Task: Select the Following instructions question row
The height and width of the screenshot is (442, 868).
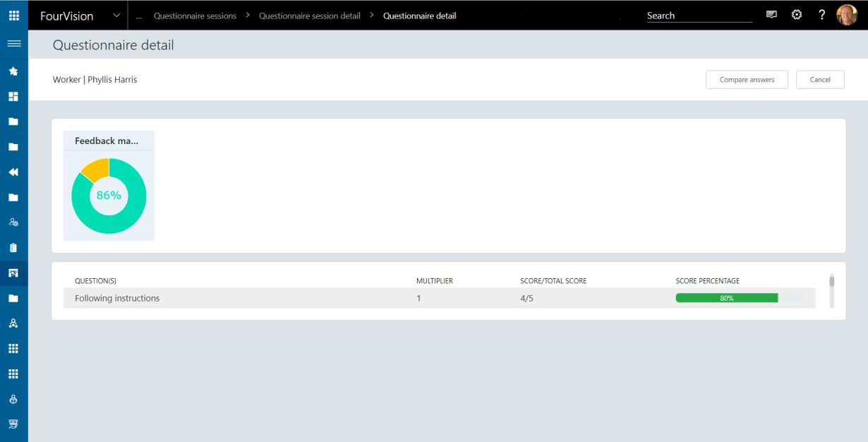Action: [x=117, y=298]
